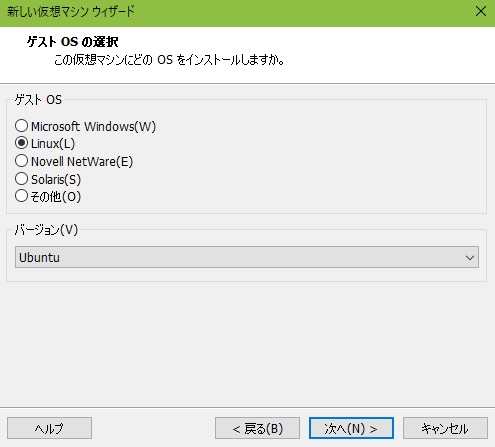The height and width of the screenshot is (447, 495).
Task: Click the 新しい仮想マシン ウィザード title bar
Action: [71, 12]
